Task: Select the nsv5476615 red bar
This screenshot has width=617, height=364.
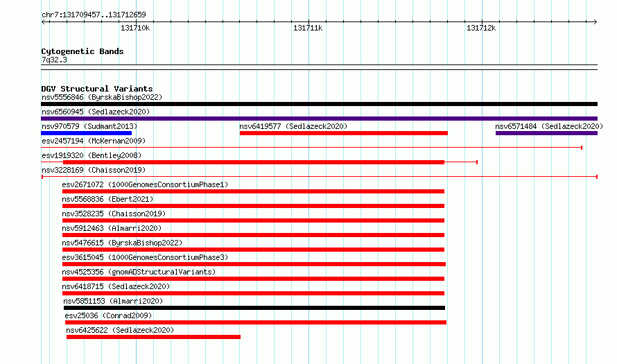Action: pos(254,250)
